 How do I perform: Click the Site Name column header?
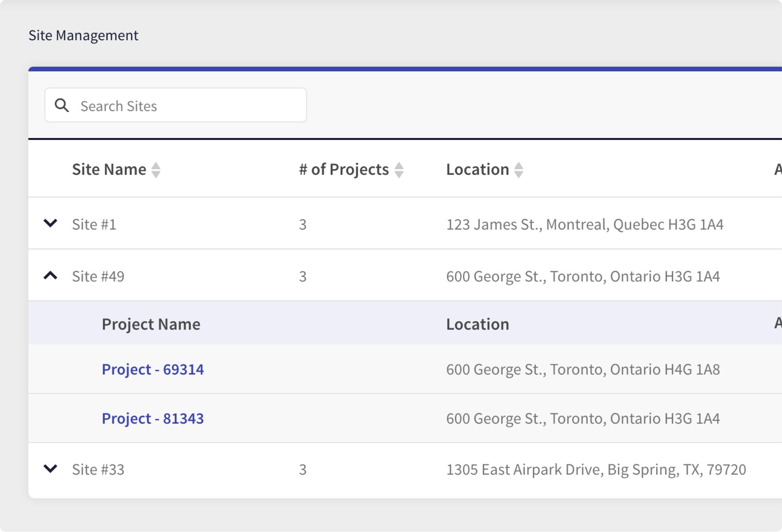click(x=108, y=169)
